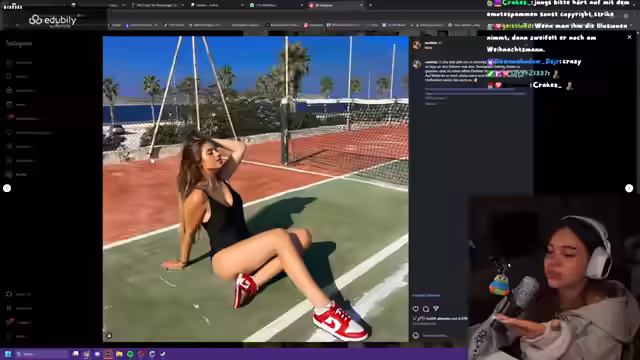Open comments via the speech bubble icon
640x360 pixels.
click(x=426, y=309)
